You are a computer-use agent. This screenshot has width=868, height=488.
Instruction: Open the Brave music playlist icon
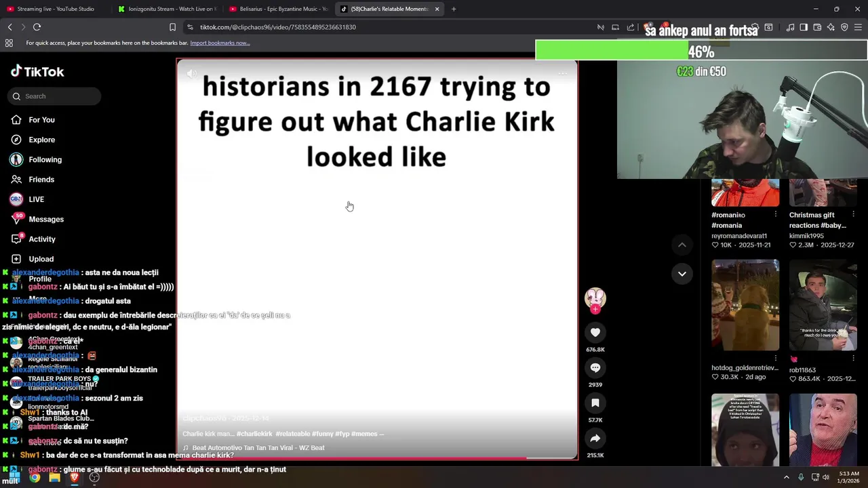coord(790,27)
